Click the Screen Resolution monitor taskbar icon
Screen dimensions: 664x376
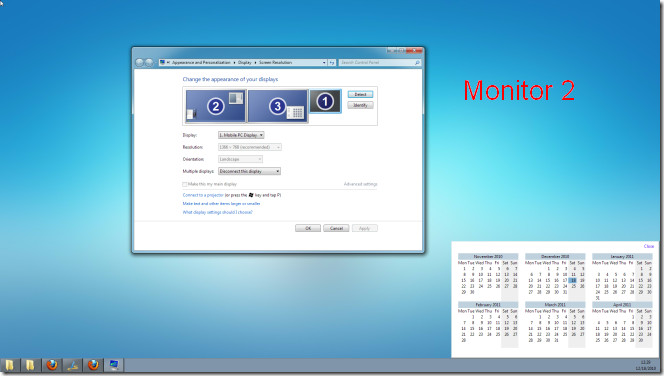point(113,365)
